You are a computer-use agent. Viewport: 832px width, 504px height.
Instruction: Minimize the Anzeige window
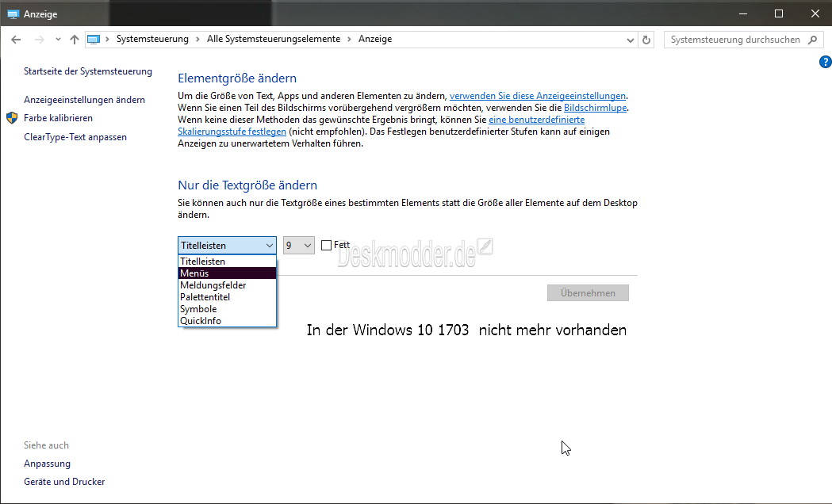coord(743,13)
